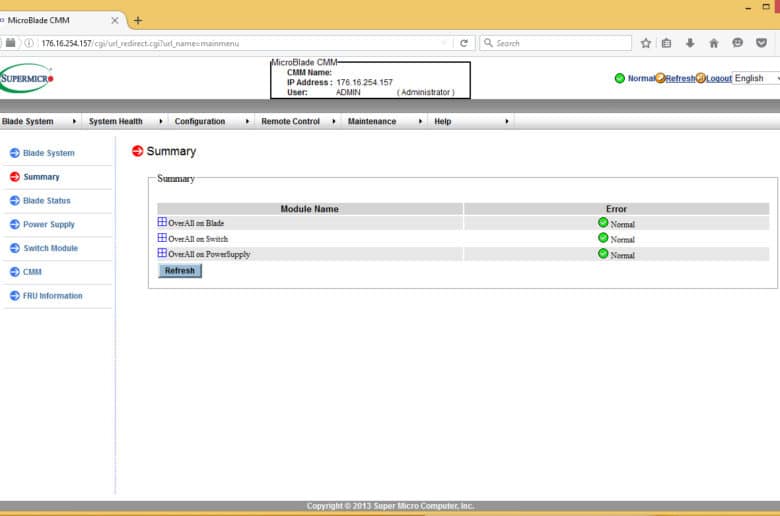
Task: Click the CMM sidebar arrow icon
Action: (15, 272)
